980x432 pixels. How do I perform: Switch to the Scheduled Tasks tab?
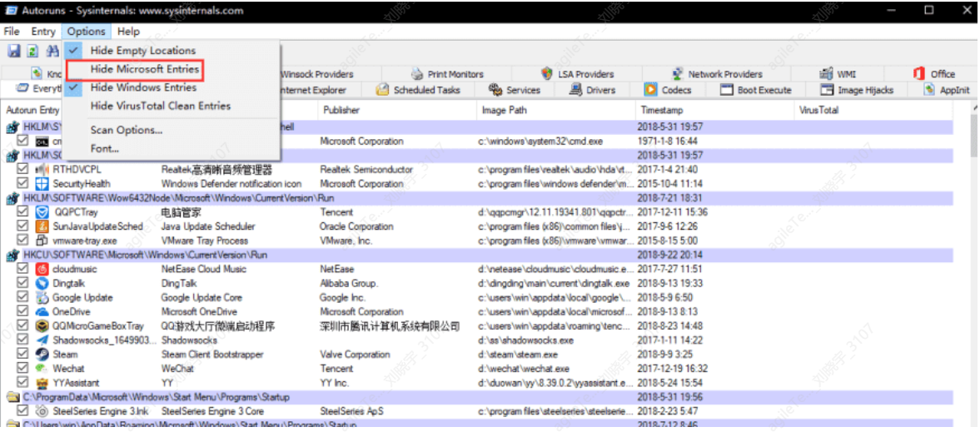[x=419, y=90]
